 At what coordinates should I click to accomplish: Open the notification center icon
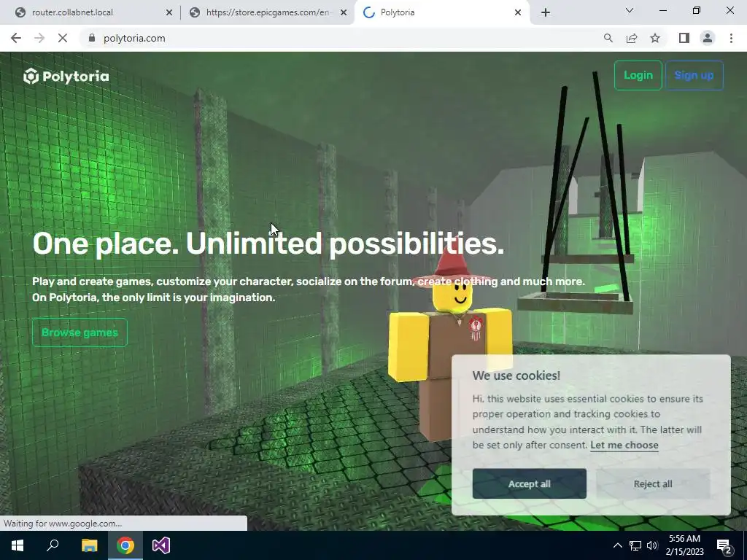coord(724,545)
